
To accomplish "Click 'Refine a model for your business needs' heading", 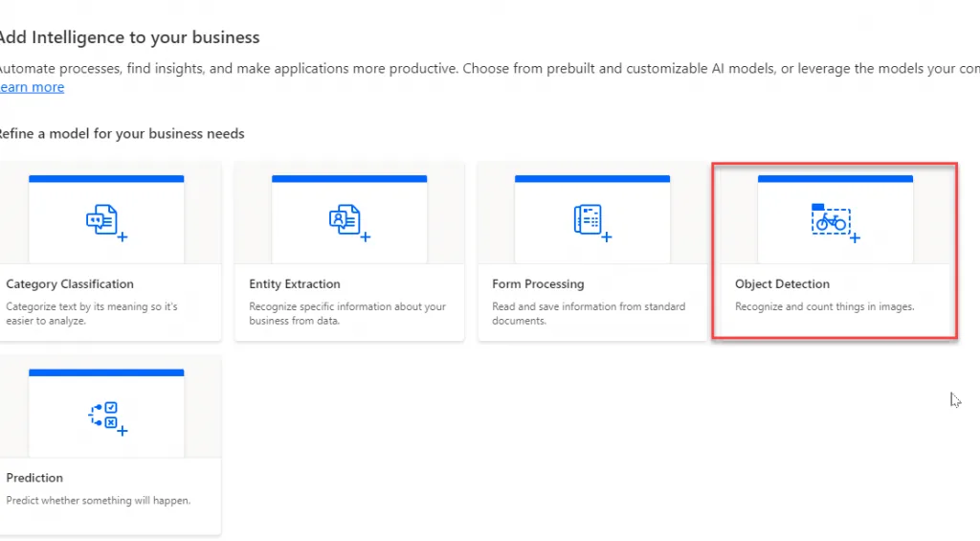I will coord(121,134).
